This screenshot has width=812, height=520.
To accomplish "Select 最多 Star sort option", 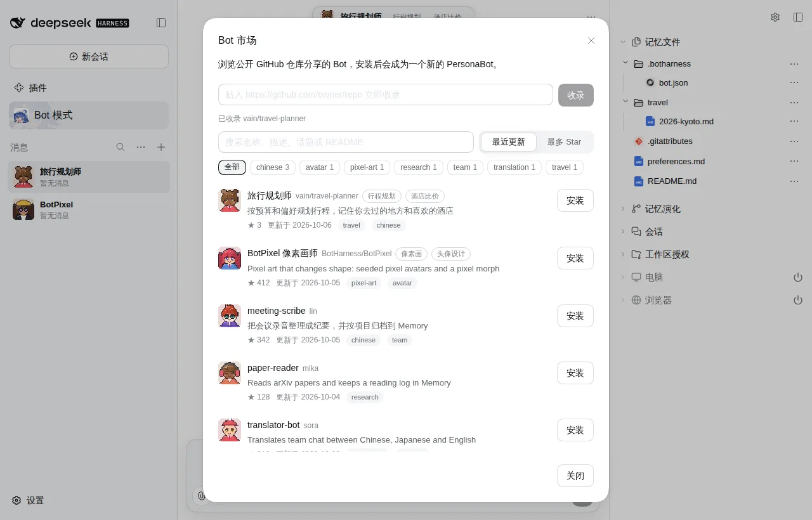I will click(564, 142).
